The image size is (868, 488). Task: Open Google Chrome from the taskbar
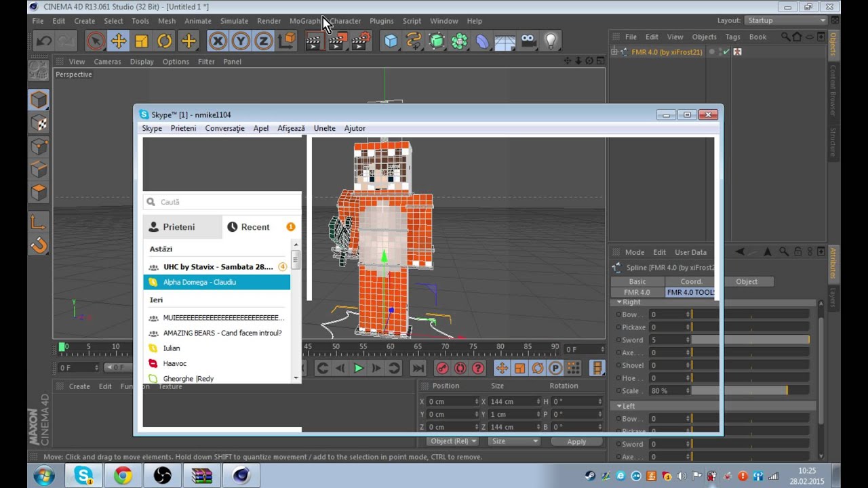123,475
